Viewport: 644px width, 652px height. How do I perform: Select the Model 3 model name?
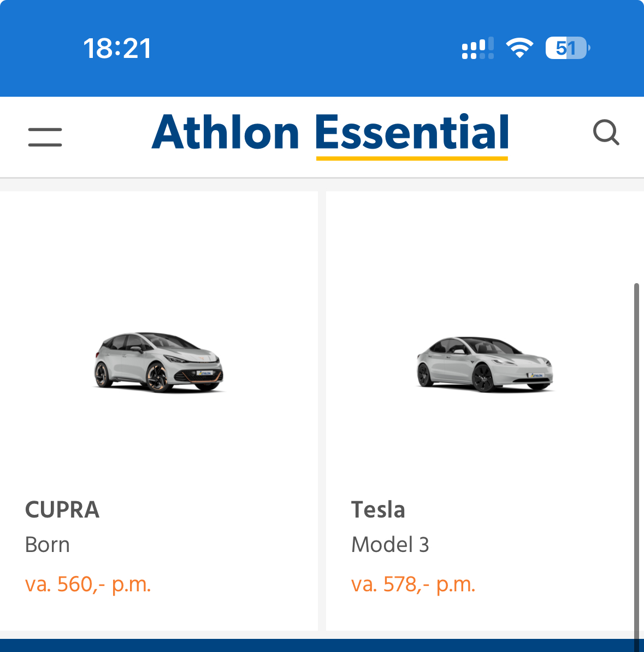click(390, 544)
